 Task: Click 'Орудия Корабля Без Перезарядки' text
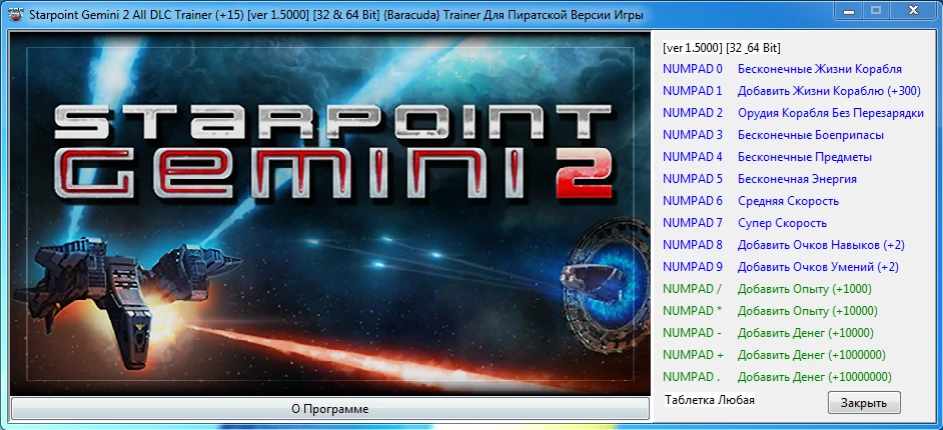[x=831, y=113]
